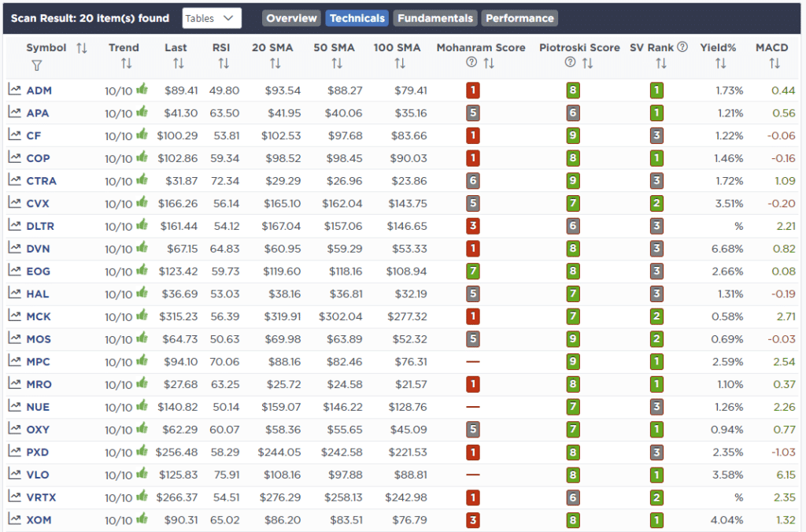Image resolution: width=806 pixels, height=532 pixels.
Task: Open the chart icon for NUE
Action: [14, 407]
